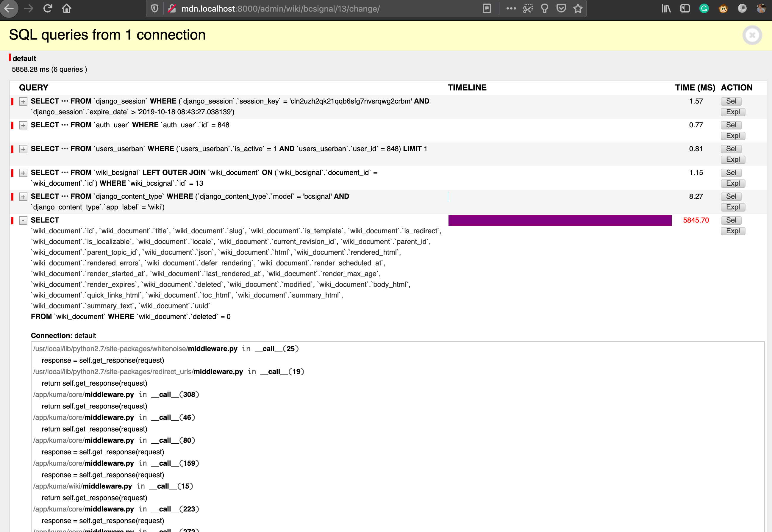Open the monkey extension icon
This screenshot has width=772, height=532.
tap(723, 9)
